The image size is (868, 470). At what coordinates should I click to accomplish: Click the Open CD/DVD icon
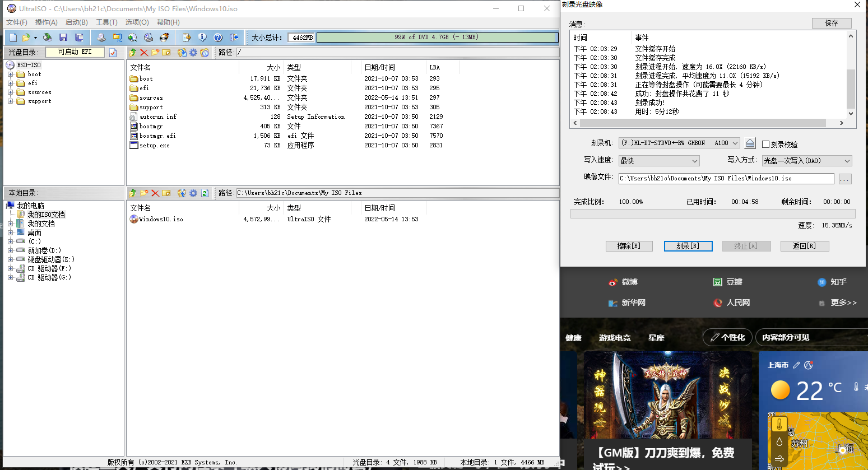point(48,38)
